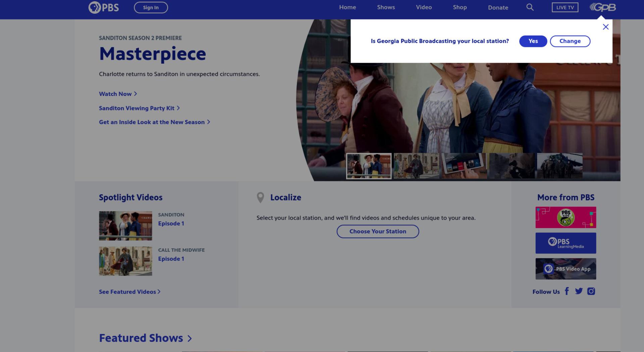Screen dimensions: 644x352
Task: Open the PBS Kids tile
Action: [566, 217]
